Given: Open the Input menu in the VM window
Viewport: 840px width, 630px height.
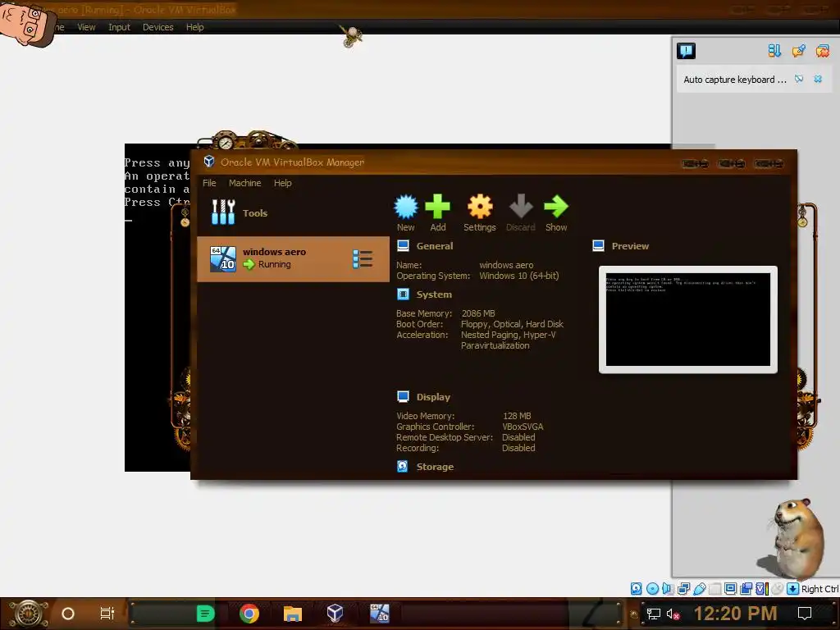Looking at the screenshot, I should [x=119, y=27].
